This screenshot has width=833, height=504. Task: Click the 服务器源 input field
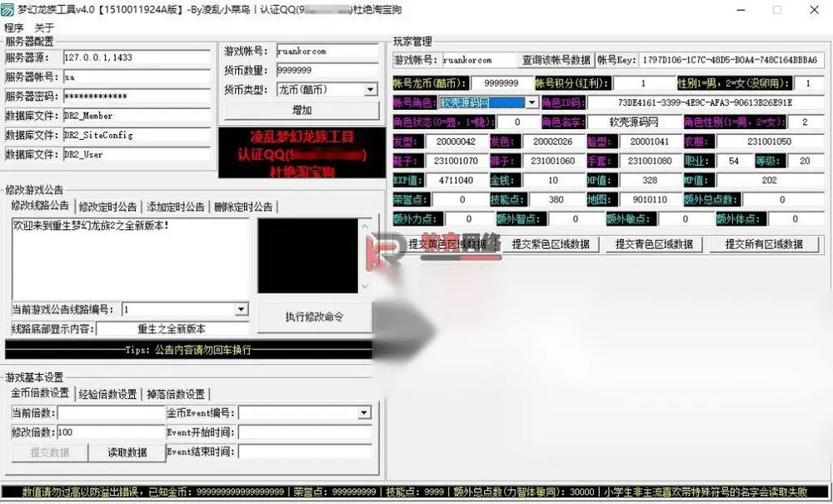coord(137,57)
